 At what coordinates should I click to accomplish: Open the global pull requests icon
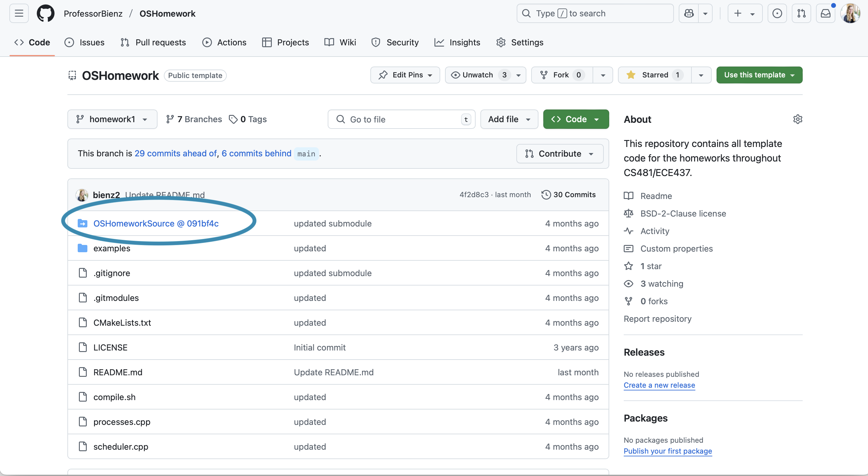(801, 14)
